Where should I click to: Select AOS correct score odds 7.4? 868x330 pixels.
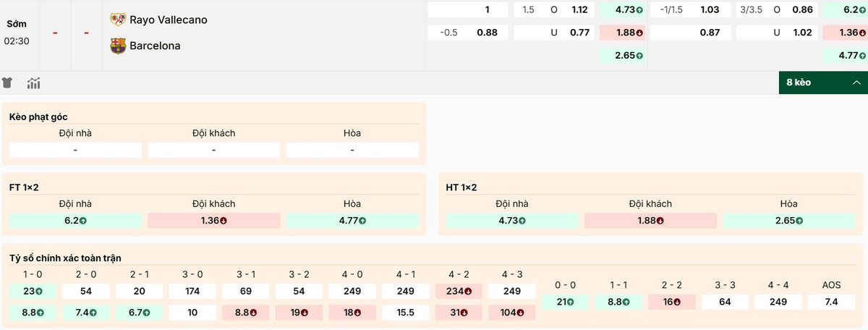[830, 302]
